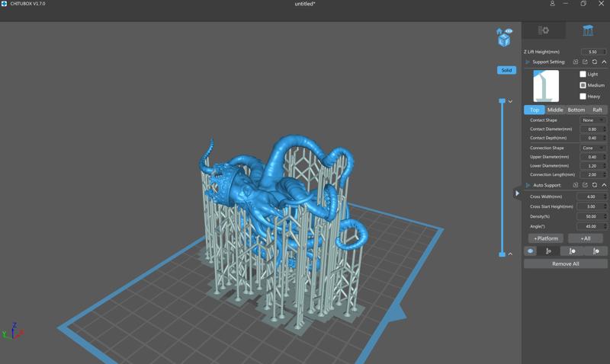Check the Light support option

pyautogui.click(x=583, y=74)
